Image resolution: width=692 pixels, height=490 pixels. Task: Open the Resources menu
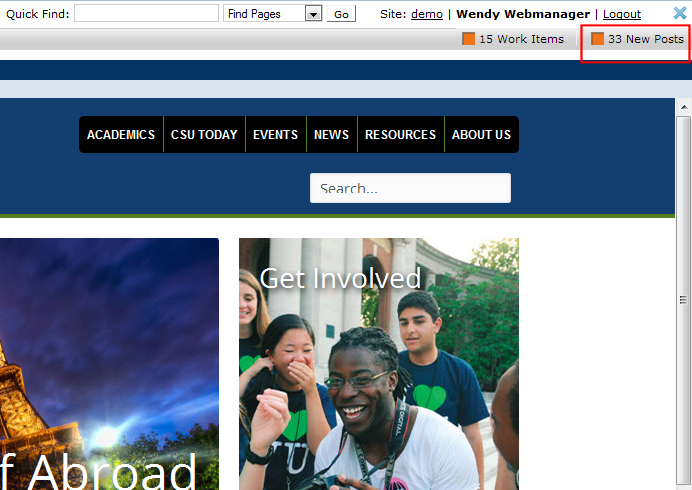pyautogui.click(x=400, y=135)
